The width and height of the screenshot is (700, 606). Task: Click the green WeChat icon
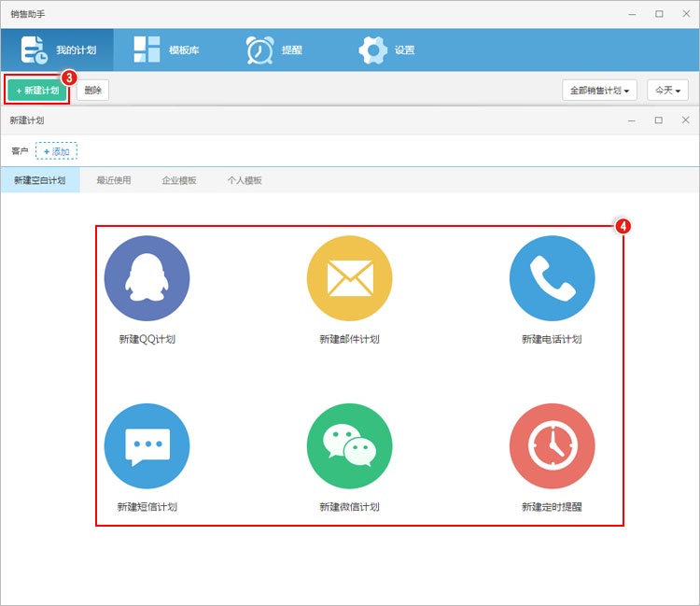pyautogui.click(x=350, y=446)
